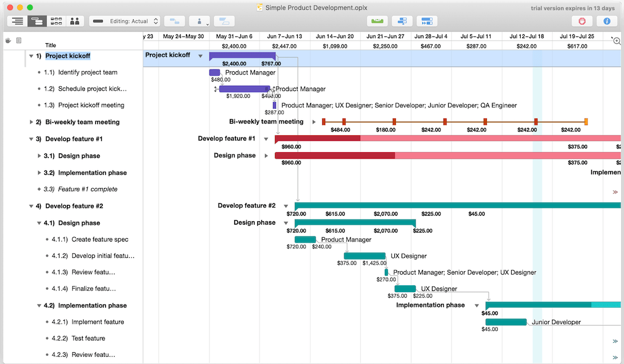Open the Violations stop-sign button
The image size is (624, 364).
[x=582, y=21]
